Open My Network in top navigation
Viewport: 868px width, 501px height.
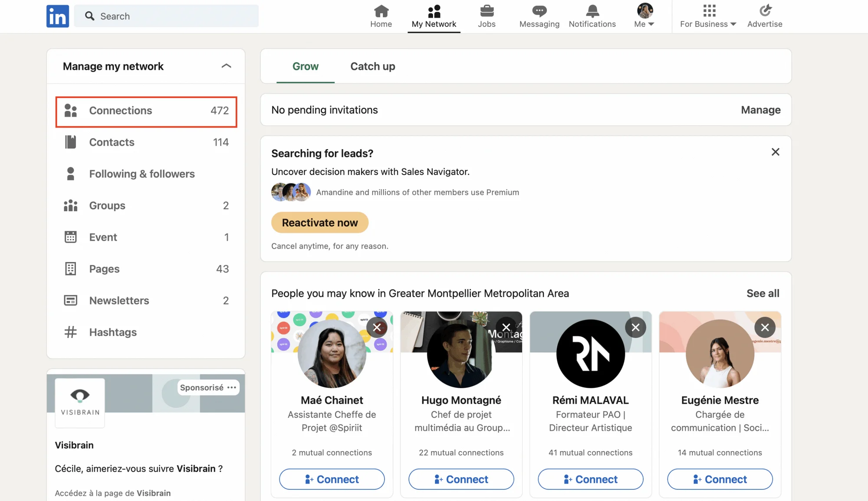434,16
